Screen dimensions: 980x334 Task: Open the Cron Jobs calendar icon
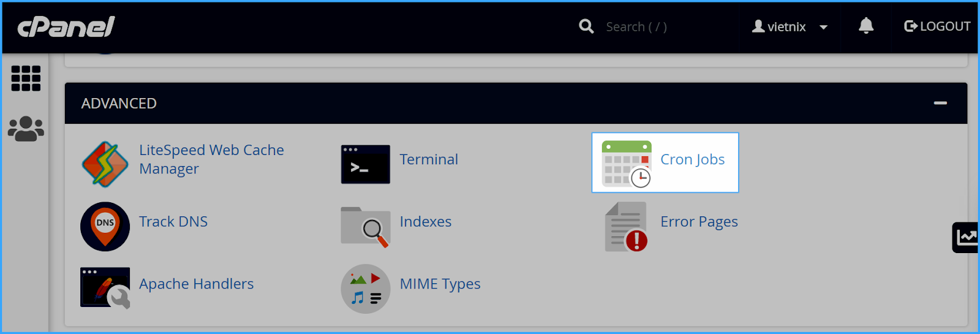pyautogui.click(x=627, y=164)
